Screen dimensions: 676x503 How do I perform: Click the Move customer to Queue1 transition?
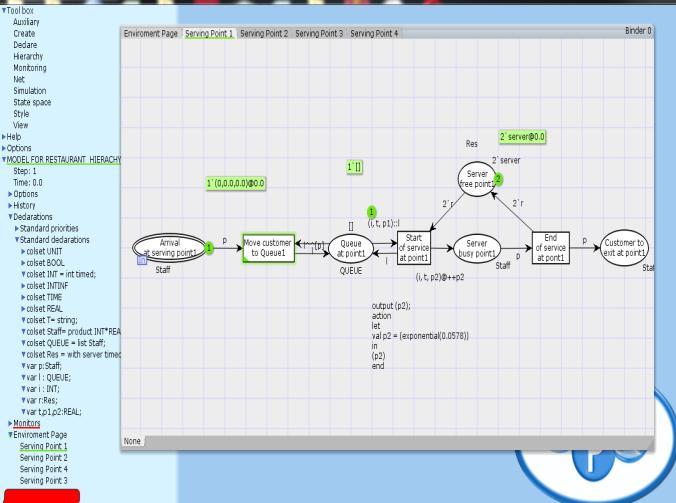[269, 248]
